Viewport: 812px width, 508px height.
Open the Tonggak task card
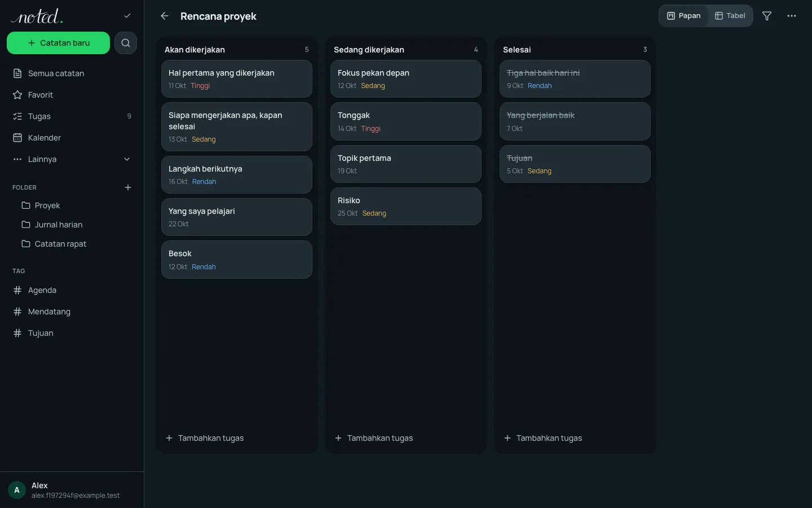tap(406, 121)
